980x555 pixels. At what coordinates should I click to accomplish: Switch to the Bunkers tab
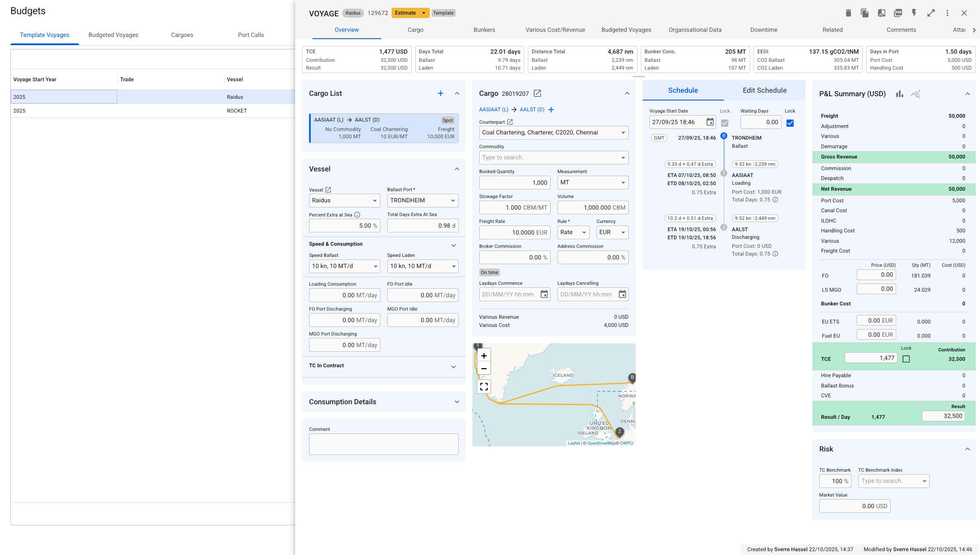click(484, 30)
